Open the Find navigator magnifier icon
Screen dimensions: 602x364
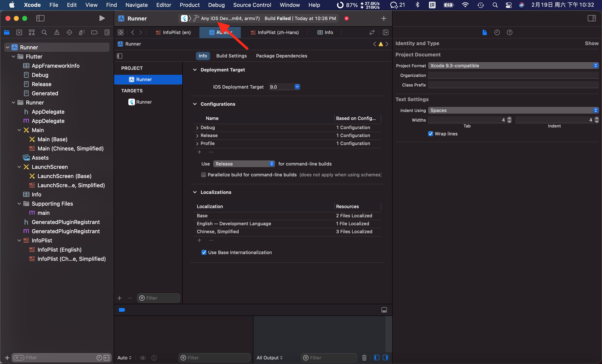(44, 32)
